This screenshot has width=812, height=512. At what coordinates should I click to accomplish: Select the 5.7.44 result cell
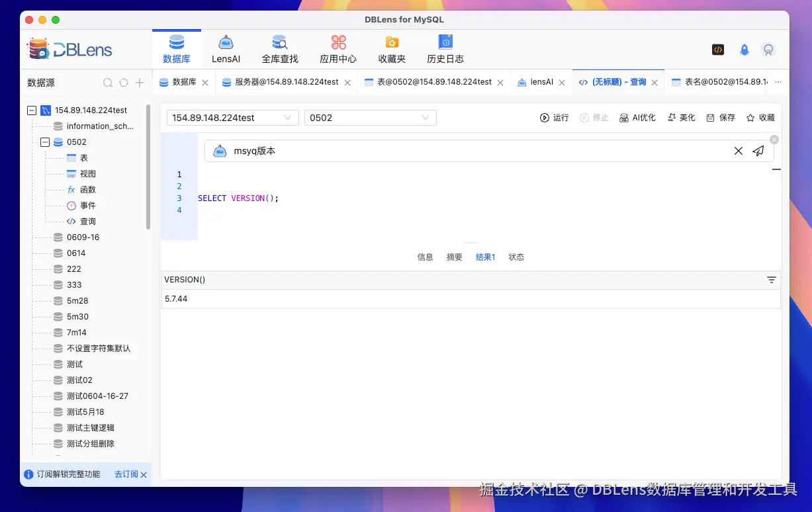coord(471,299)
